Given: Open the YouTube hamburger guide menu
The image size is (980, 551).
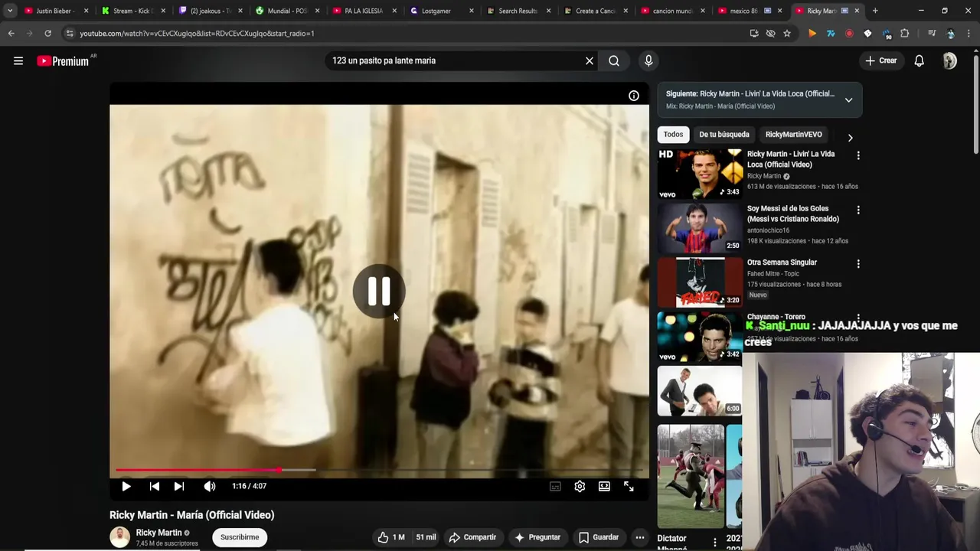Looking at the screenshot, I should click(18, 60).
